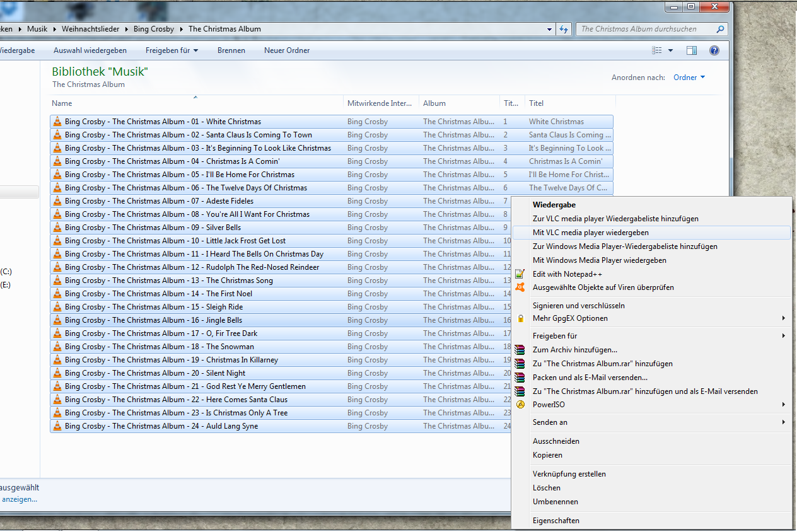
Task: Click the magnifier icon in the search box
Action: point(719,29)
